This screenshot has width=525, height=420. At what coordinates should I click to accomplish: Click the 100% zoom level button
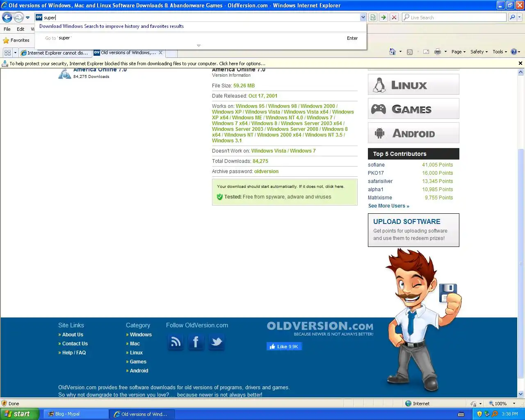tap(498, 404)
